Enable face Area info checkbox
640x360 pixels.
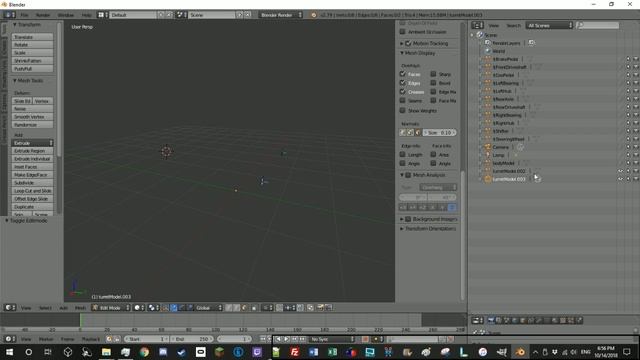(433, 154)
